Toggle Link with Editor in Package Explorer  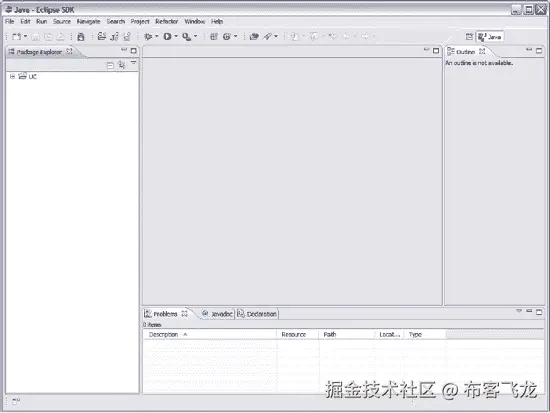(x=122, y=65)
